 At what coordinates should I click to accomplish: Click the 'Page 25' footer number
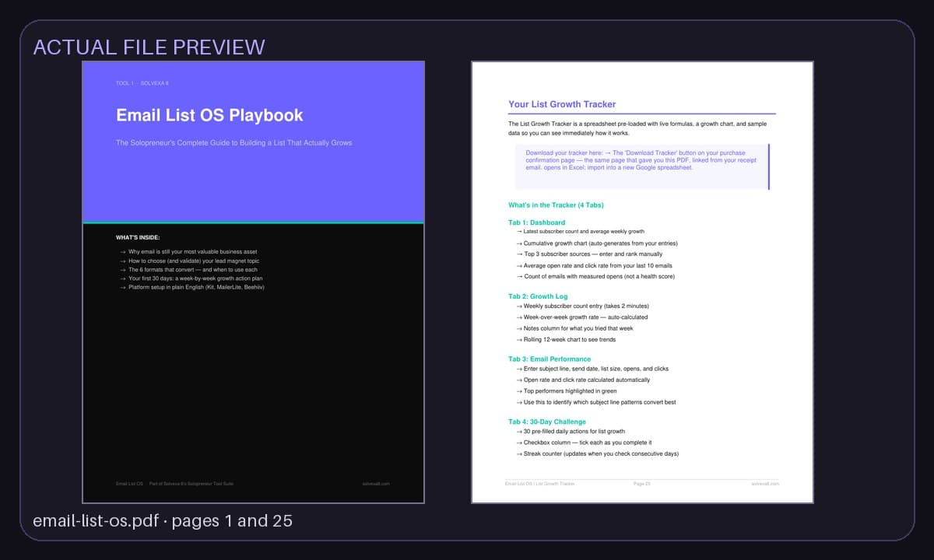(642, 484)
